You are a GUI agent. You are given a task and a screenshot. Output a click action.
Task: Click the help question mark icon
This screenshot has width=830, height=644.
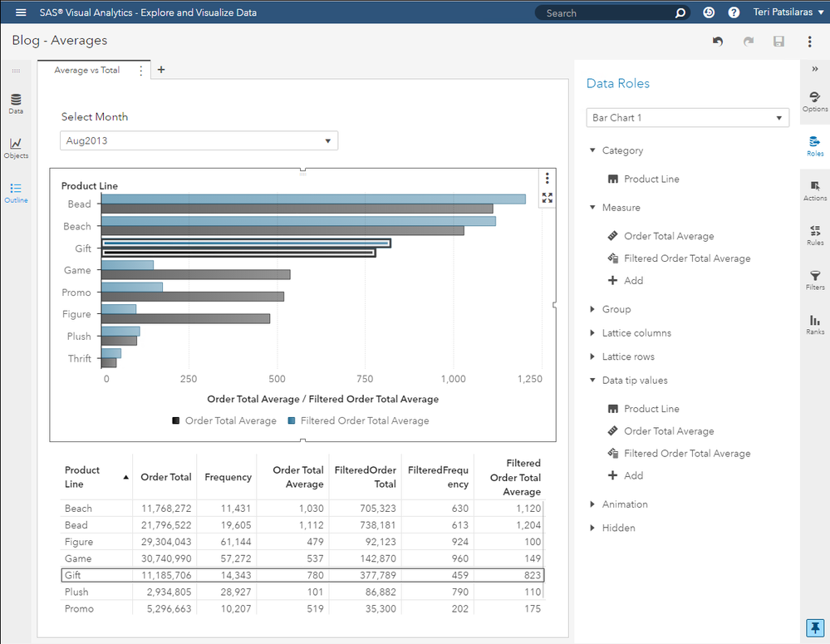tap(734, 12)
